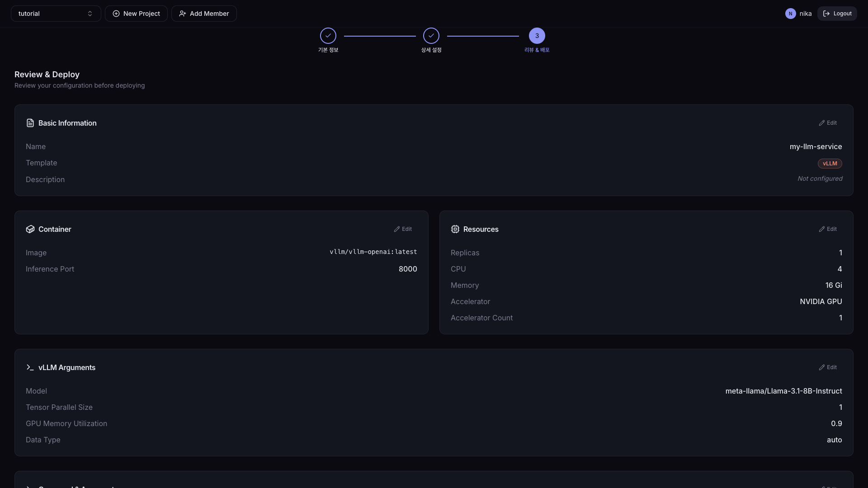Edit the Container section
Viewport: 868px width, 488px height.
coord(403,229)
